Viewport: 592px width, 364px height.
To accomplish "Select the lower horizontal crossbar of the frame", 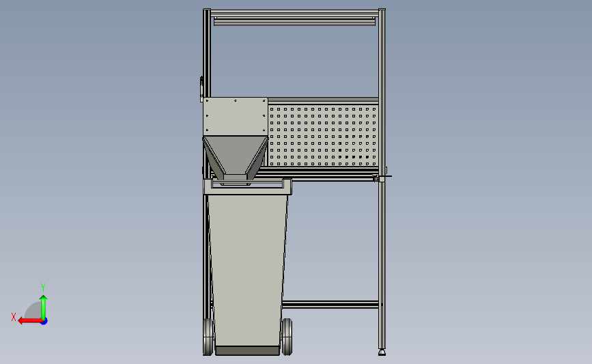I will click(x=330, y=305).
